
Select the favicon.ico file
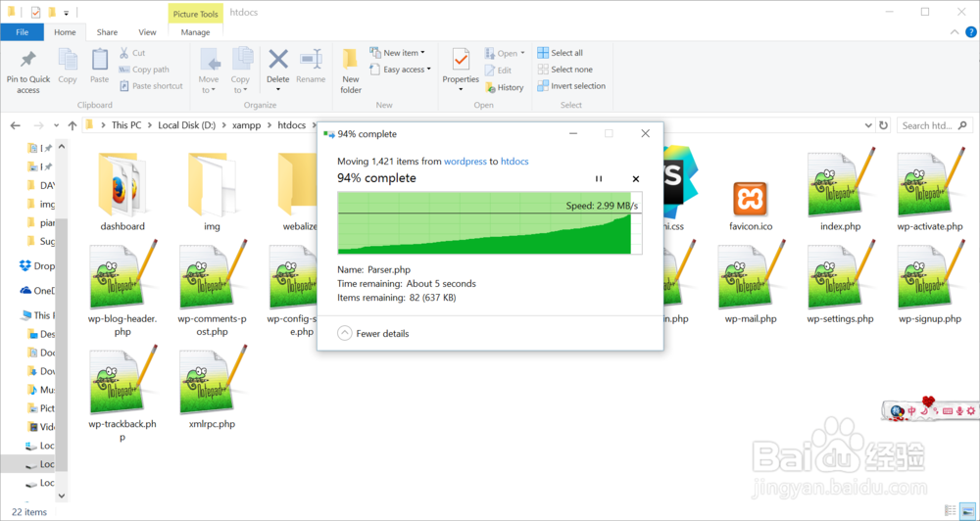(x=750, y=205)
